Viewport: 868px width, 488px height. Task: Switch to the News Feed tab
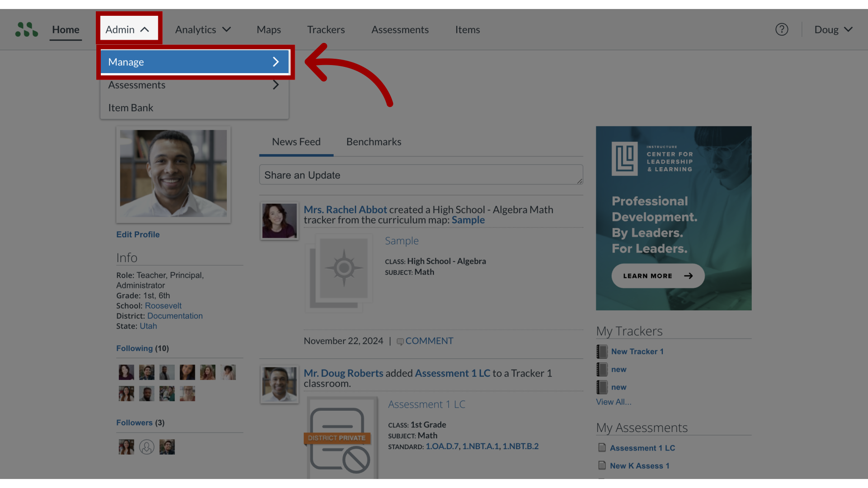(x=296, y=142)
